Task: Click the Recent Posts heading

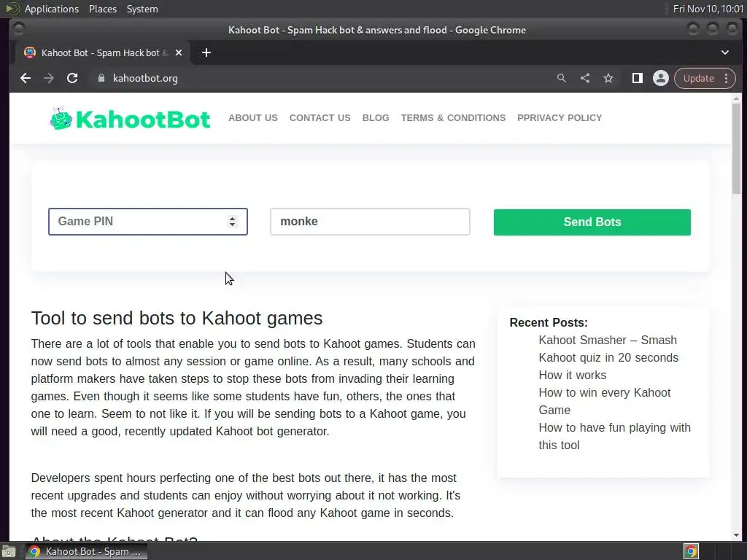Action: (549, 322)
